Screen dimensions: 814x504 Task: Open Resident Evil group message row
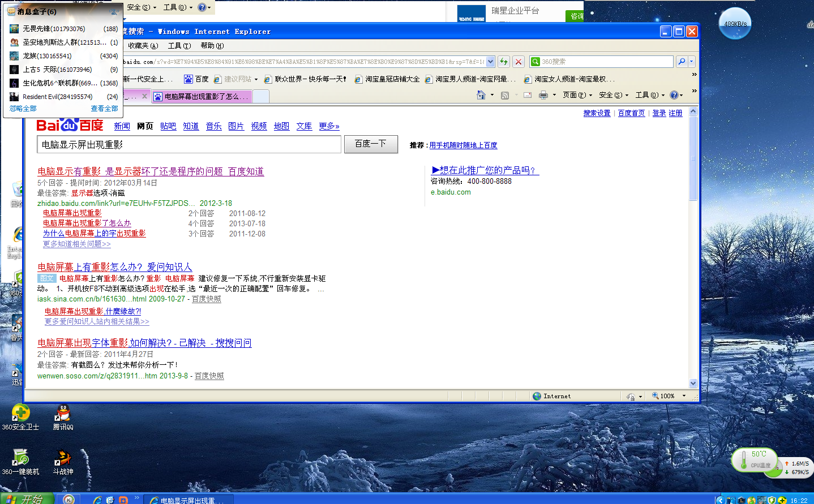63,97
